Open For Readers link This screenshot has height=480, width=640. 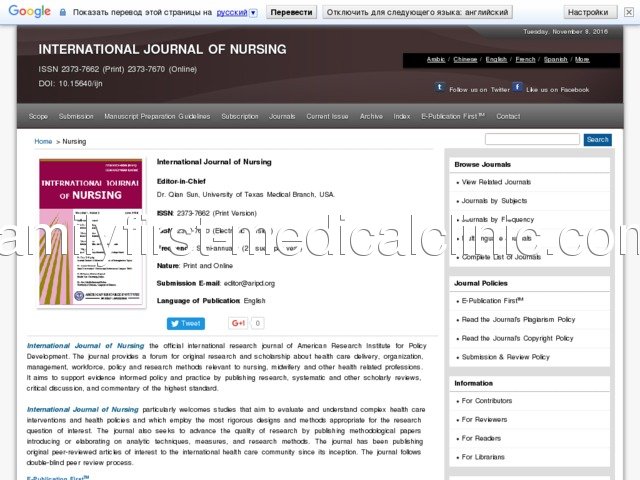481,438
